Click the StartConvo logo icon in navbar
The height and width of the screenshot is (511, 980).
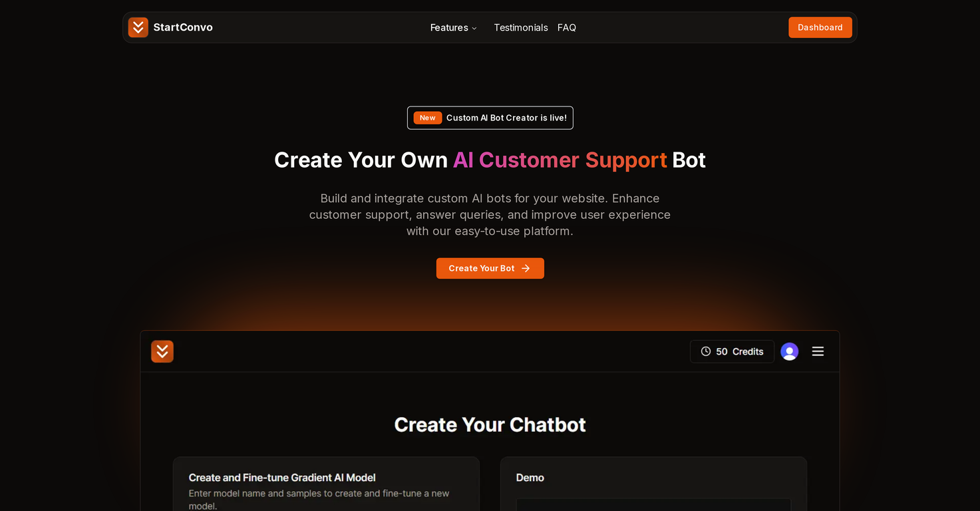click(138, 27)
